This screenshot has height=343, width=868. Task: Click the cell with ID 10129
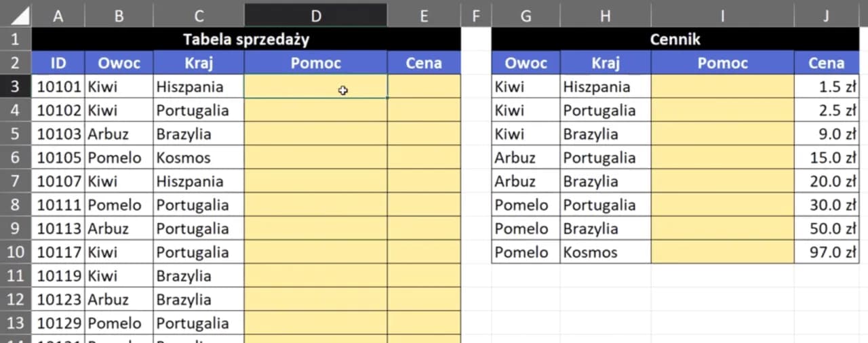coord(58,323)
